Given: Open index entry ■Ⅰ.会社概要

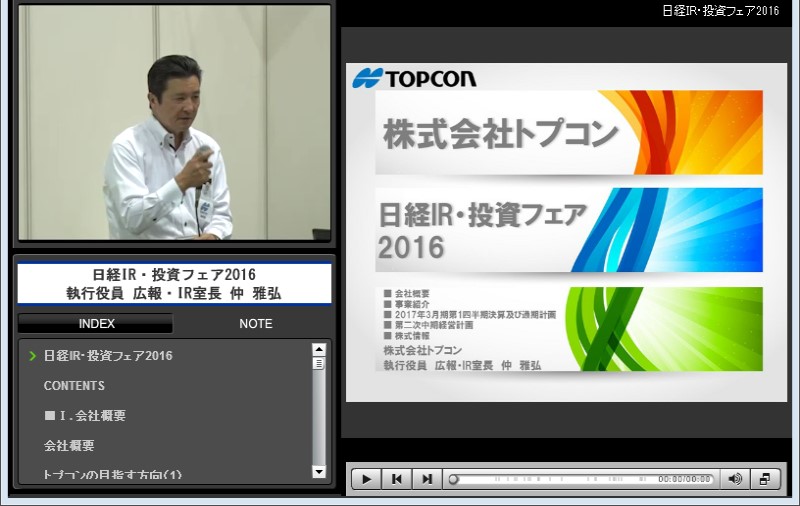Looking at the screenshot, I should click(85, 416).
